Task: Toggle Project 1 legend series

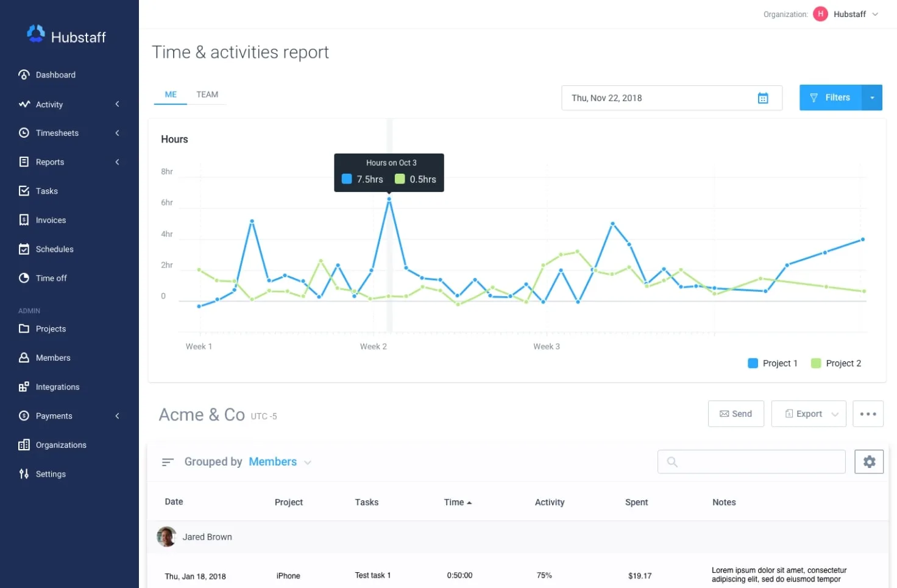Action: click(772, 363)
